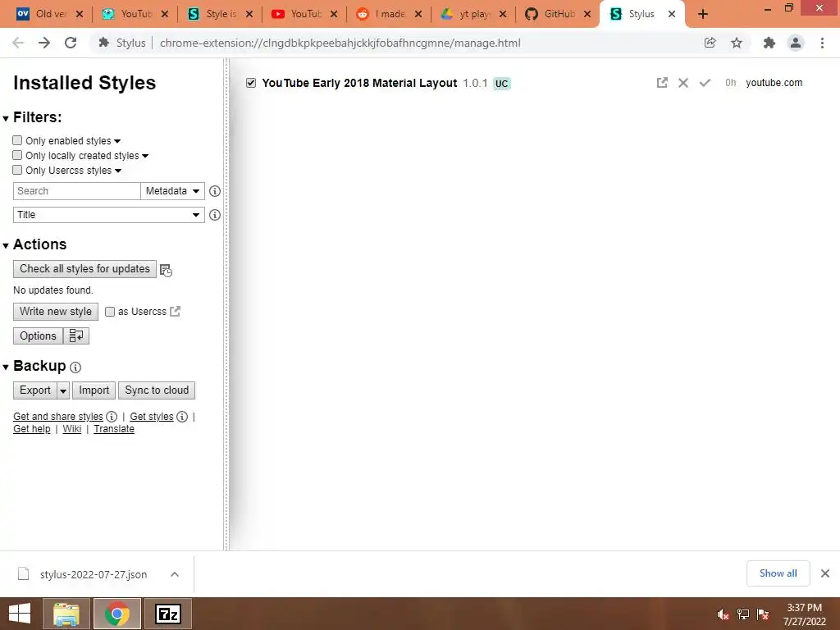Enable the Only locally created styles filter
This screenshot has width=840, height=630.
click(x=17, y=155)
